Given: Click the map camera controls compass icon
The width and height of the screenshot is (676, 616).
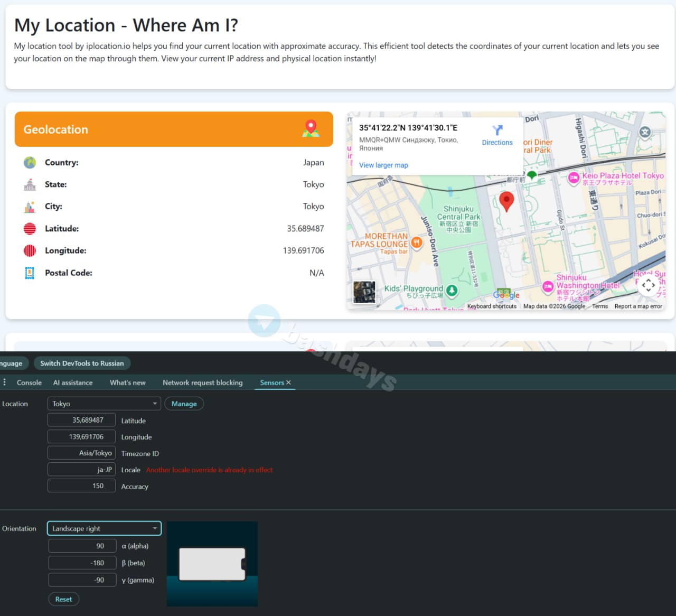Looking at the screenshot, I should (x=648, y=285).
